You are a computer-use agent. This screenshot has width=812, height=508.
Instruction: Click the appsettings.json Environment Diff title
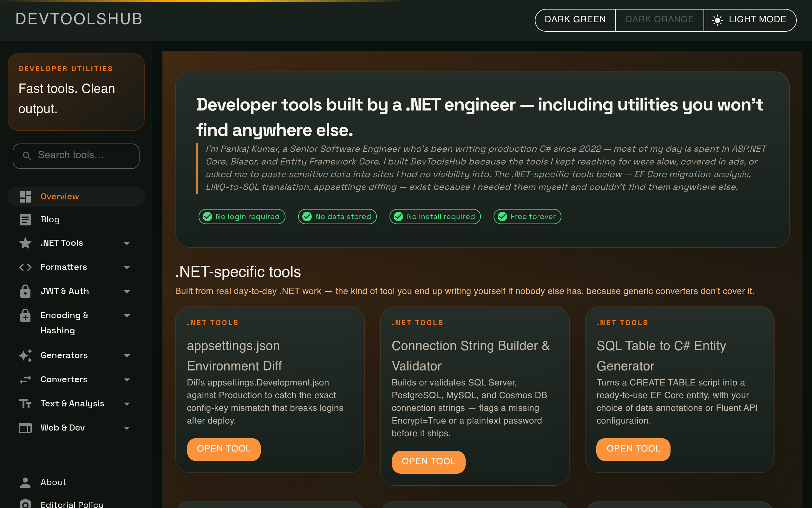(234, 356)
